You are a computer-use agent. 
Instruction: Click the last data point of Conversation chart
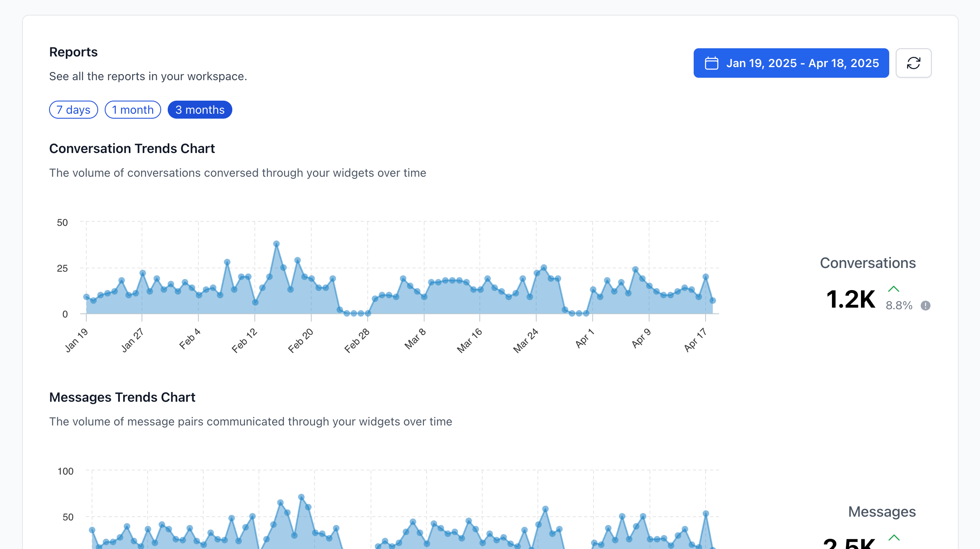coord(713,300)
